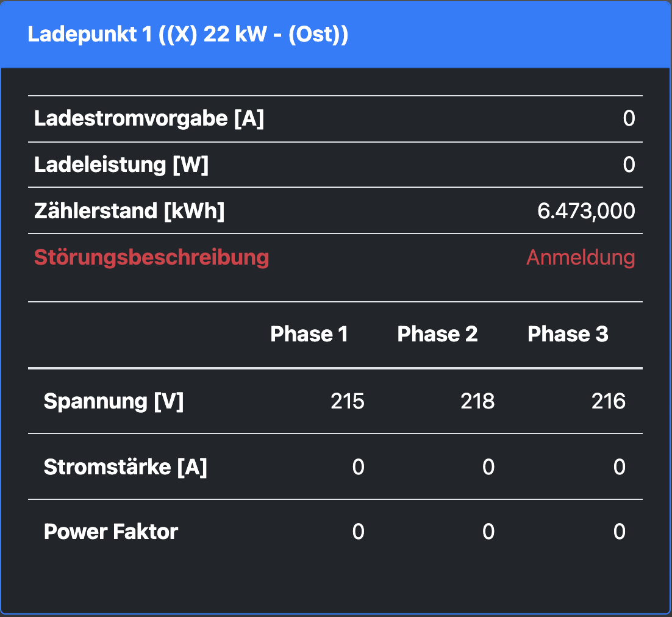Viewport: 672px width, 617px height.
Task: Click the Power Faktor row label
Action: coord(111,532)
